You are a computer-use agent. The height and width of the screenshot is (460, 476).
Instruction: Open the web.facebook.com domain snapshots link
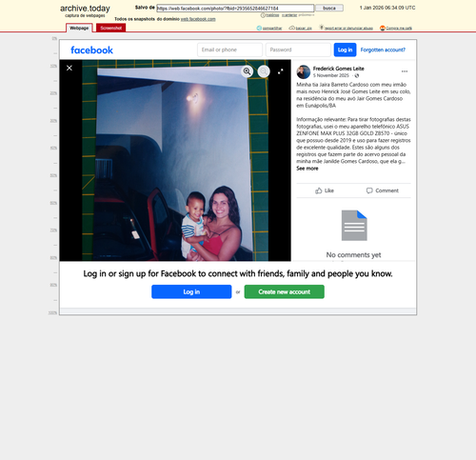198,19
